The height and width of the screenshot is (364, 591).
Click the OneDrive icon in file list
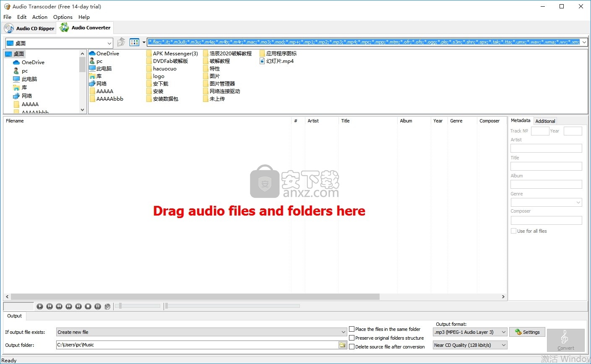pos(92,53)
